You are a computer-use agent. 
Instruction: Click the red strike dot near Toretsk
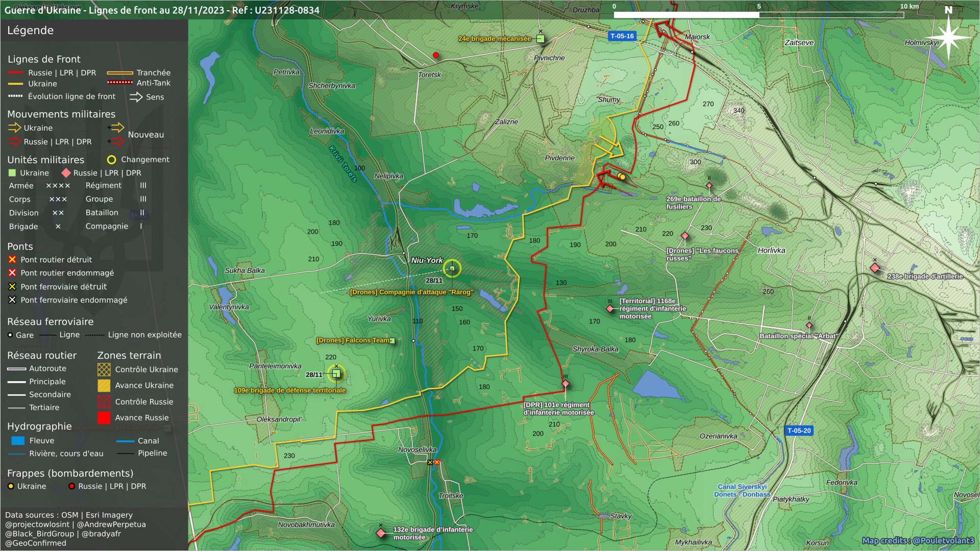coord(436,55)
